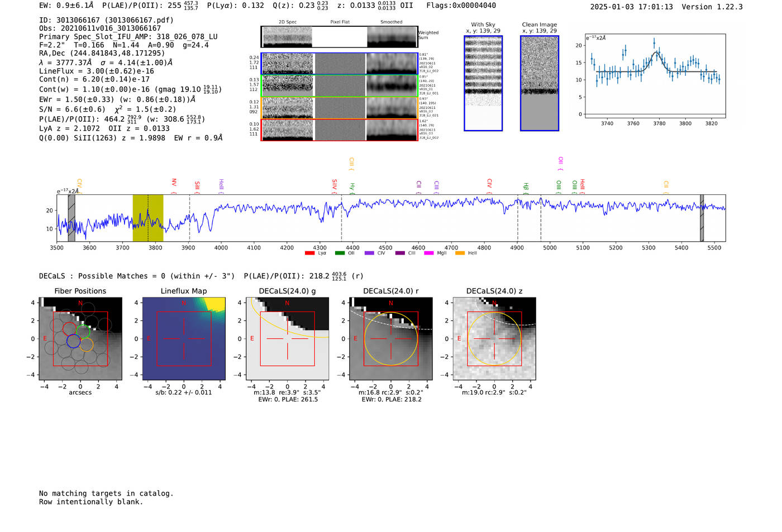Open the DECaLS g-band cutout image
Screen dimensions: 782x532
[288, 339]
